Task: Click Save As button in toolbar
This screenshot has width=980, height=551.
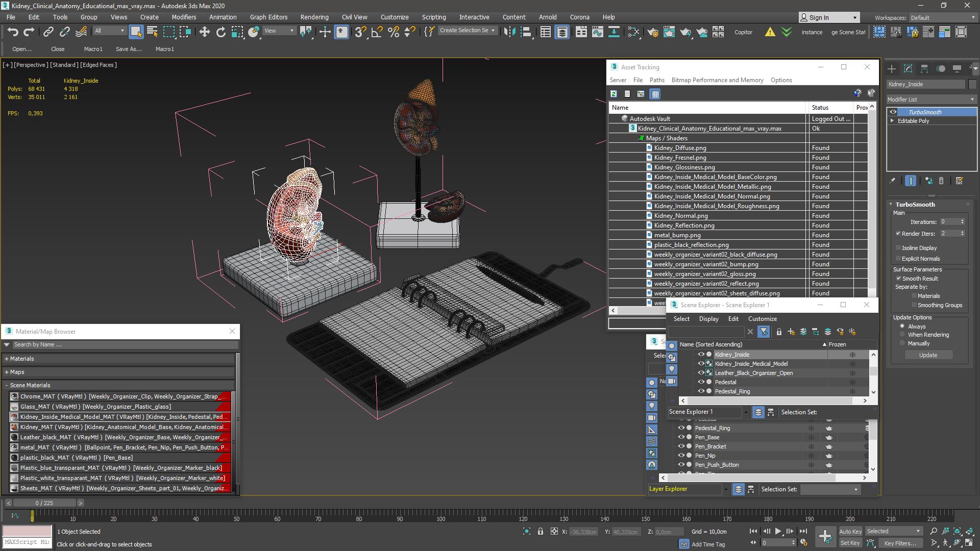Action: (128, 48)
